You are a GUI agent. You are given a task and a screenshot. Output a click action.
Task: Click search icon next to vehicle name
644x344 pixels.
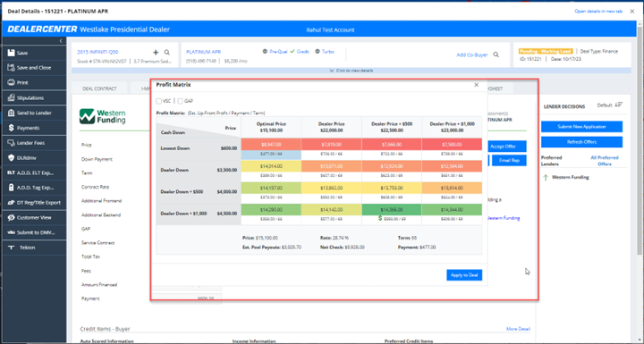tap(166, 52)
